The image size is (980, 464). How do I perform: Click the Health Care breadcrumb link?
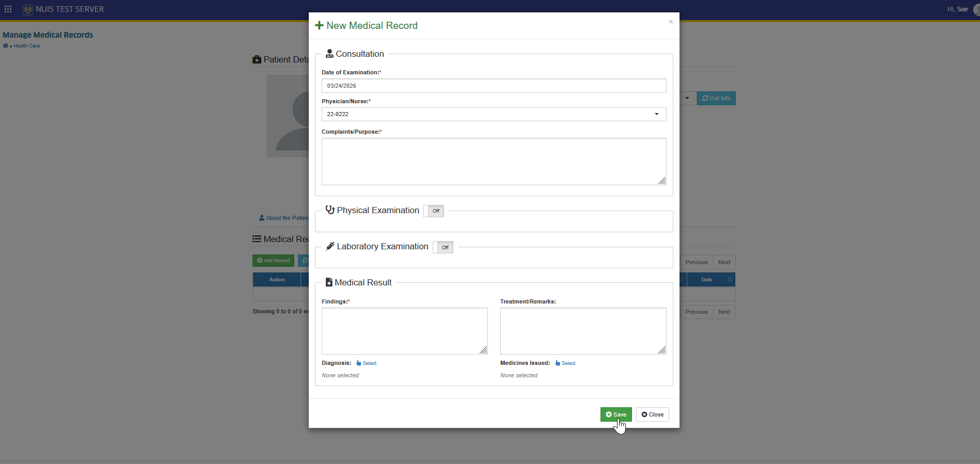click(x=27, y=46)
